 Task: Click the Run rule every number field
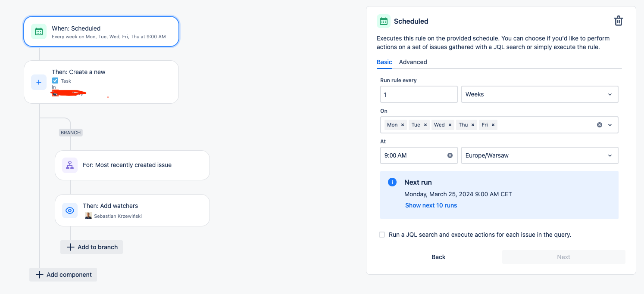pos(418,94)
